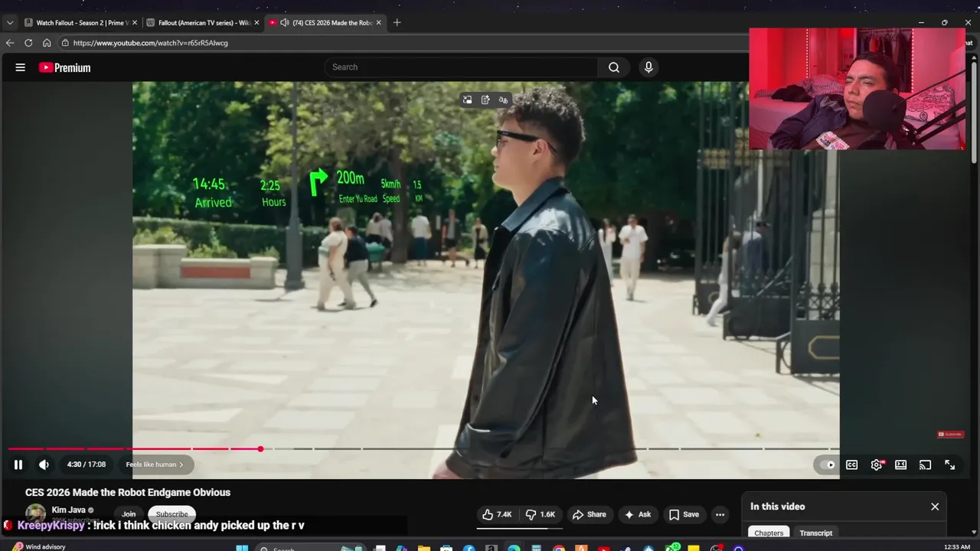Open a new browser tab
This screenshot has width=980, height=551.
click(x=397, y=23)
